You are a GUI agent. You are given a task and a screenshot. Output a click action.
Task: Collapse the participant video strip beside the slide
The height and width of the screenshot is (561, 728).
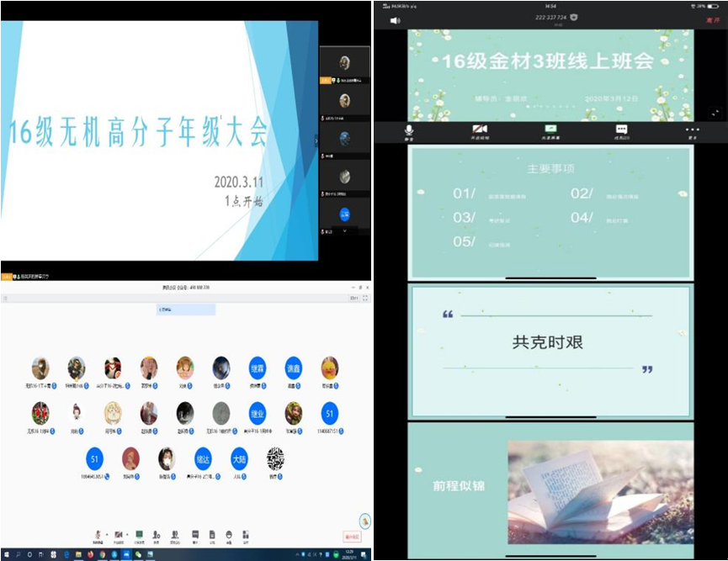(x=316, y=140)
